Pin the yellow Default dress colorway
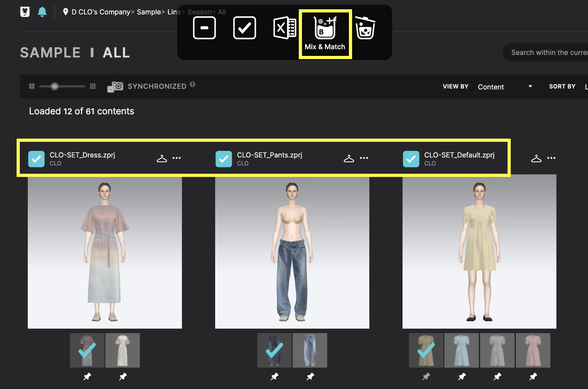This screenshot has width=588, height=389. [426, 377]
